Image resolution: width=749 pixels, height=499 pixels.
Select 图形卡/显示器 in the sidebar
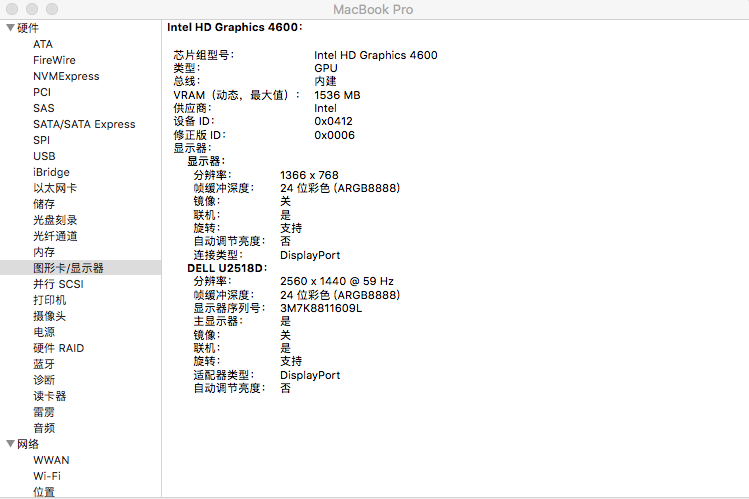pos(80,268)
